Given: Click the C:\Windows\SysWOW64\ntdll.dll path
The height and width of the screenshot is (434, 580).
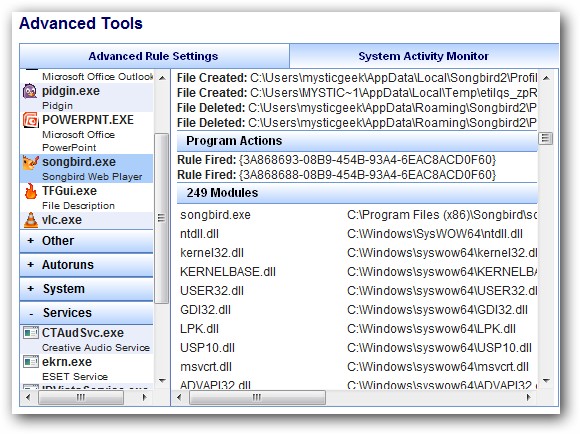Looking at the screenshot, I should pos(435,234).
